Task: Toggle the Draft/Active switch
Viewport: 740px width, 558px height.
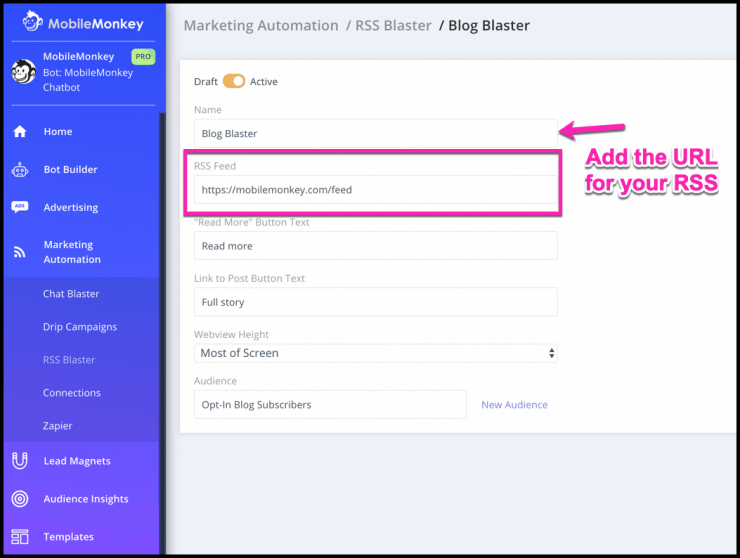Action: 234,81
